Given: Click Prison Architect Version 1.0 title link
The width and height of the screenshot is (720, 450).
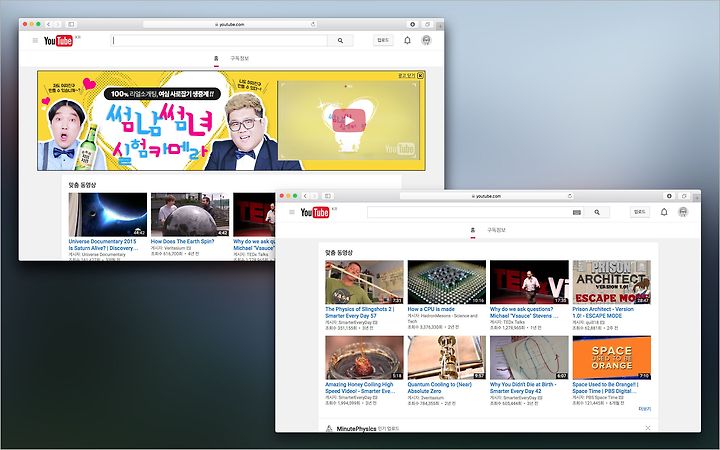Looking at the screenshot, I should (603, 312).
